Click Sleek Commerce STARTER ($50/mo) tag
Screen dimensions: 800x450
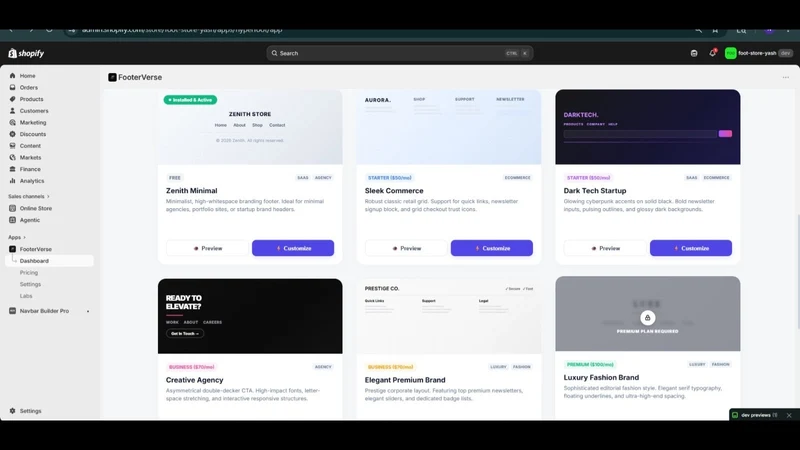tap(389, 178)
